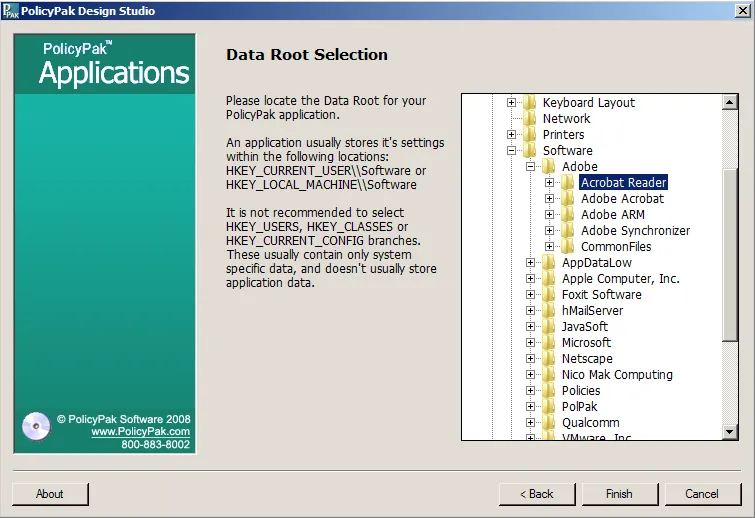The height and width of the screenshot is (518, 755).
Task: Click the Apple Computer, Inc. folder icon
Action: tap(549, 278)
